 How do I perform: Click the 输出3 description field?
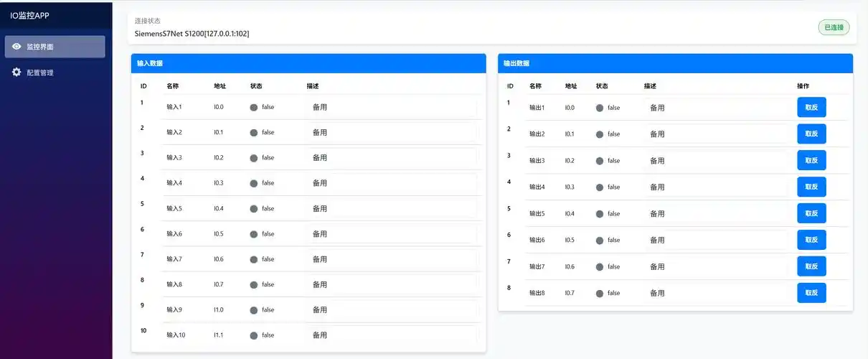click(717, 161)
